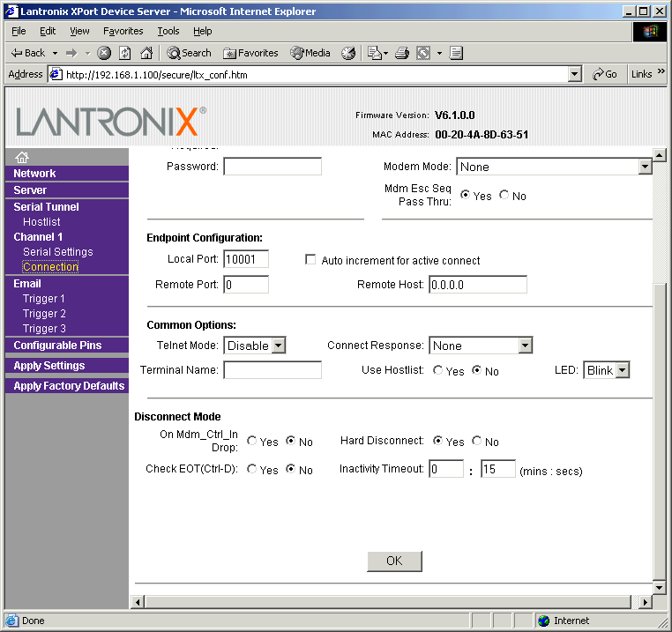672x632 pixels.
Task: Click the OK button
Action: [394, 561]
